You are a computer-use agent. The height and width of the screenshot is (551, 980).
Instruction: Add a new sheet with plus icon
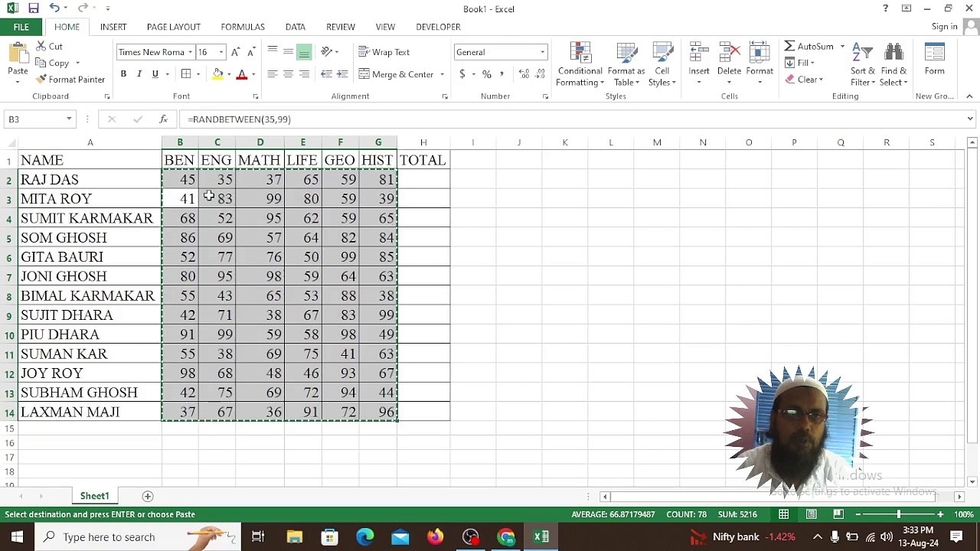pos(148,497)
